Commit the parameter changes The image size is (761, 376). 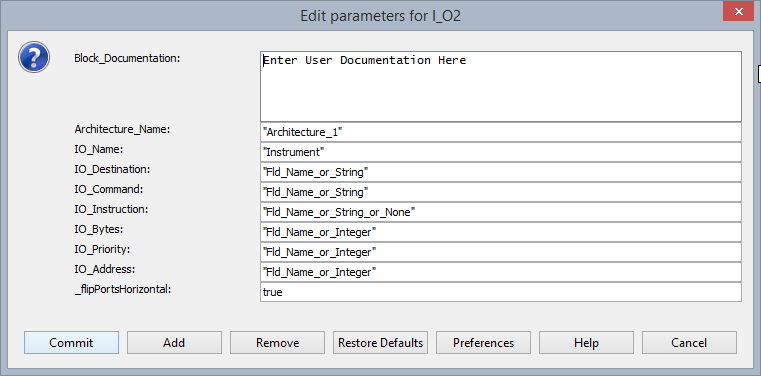pos(71,343)
